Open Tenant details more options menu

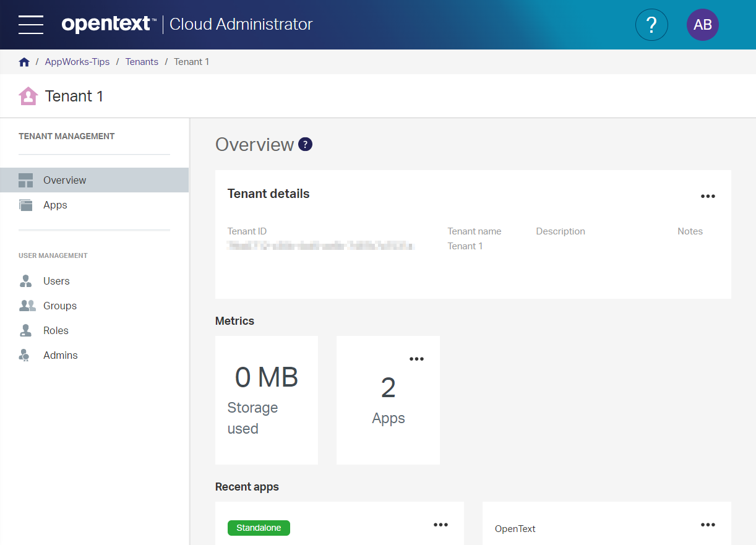[x=708, y=196]
